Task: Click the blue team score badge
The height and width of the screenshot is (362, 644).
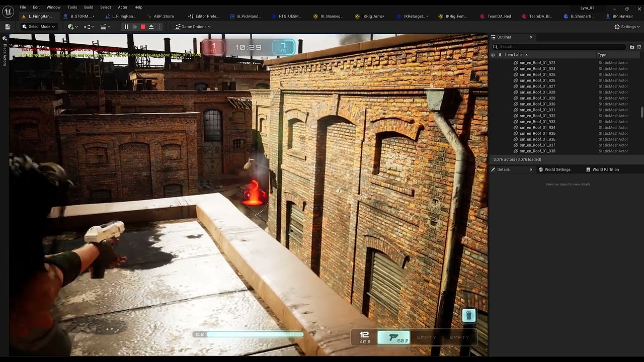Action: (x=283, y=47)
